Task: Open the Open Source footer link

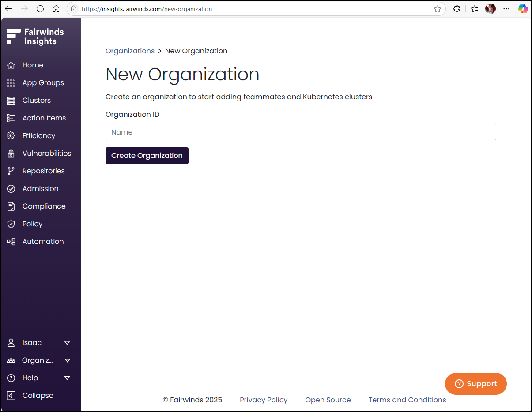Action: tap(328, 400)
